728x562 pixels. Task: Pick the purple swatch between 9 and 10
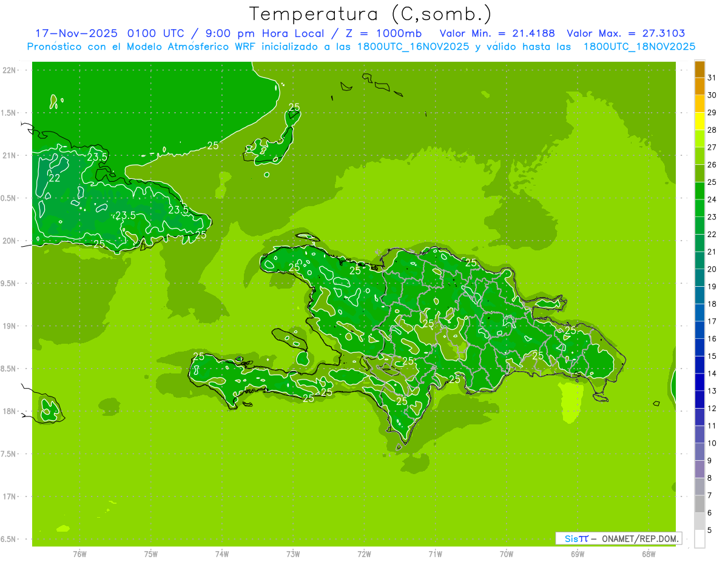699,452
